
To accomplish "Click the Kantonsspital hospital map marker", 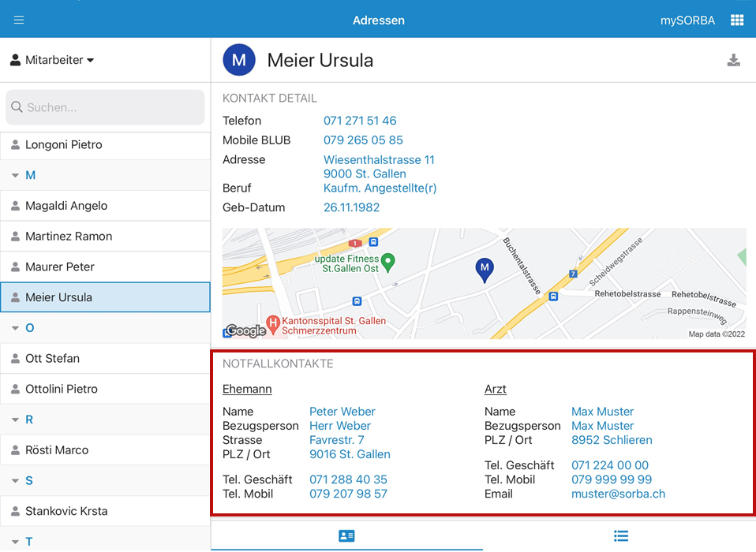I will point(272,322).
